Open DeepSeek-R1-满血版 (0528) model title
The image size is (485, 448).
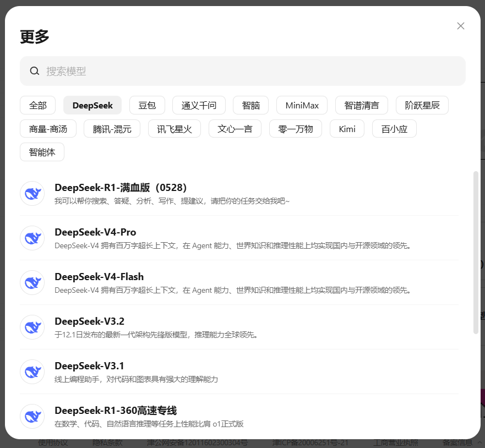click(x=121, y=188)
